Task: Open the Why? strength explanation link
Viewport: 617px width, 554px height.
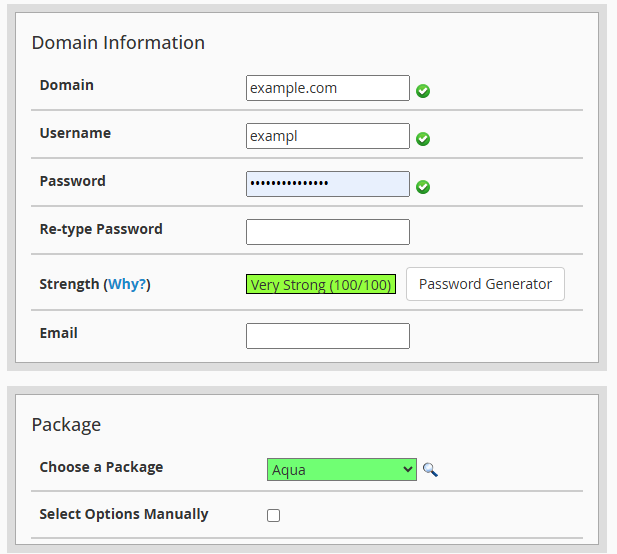Action: pyautogui.click(x=127, y=284)
